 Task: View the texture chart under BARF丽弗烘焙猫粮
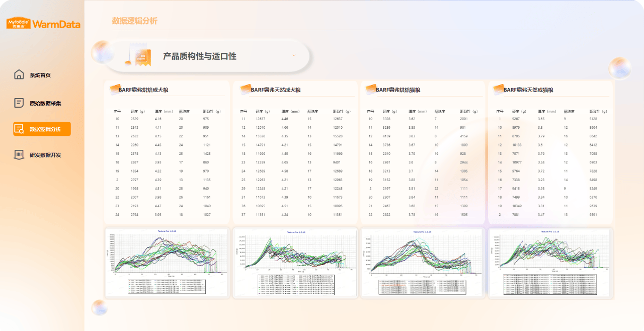(423, 263)
